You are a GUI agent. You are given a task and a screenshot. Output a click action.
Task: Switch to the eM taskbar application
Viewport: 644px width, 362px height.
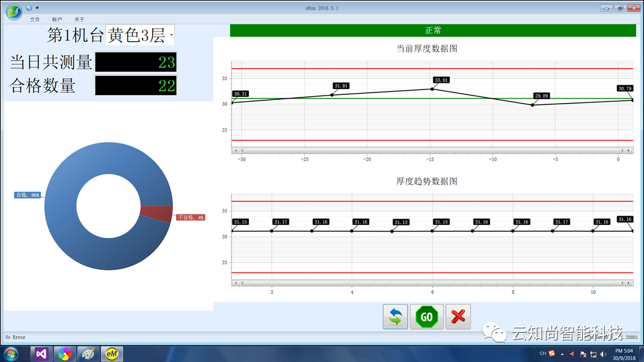(112, 353)
